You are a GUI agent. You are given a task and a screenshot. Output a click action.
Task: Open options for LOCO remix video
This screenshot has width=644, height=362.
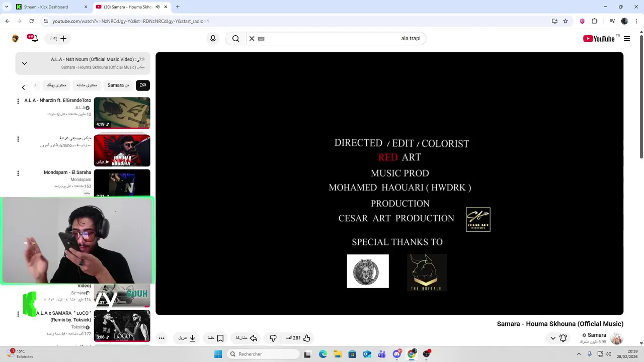pyautogui.click(x=18, y=314)
